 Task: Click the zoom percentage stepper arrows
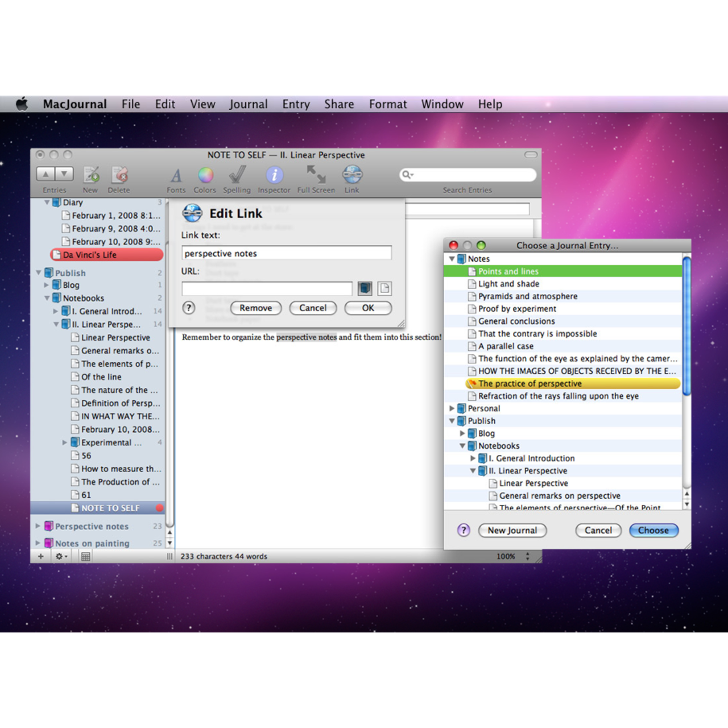pyautogui.click(x=528, y=556)
